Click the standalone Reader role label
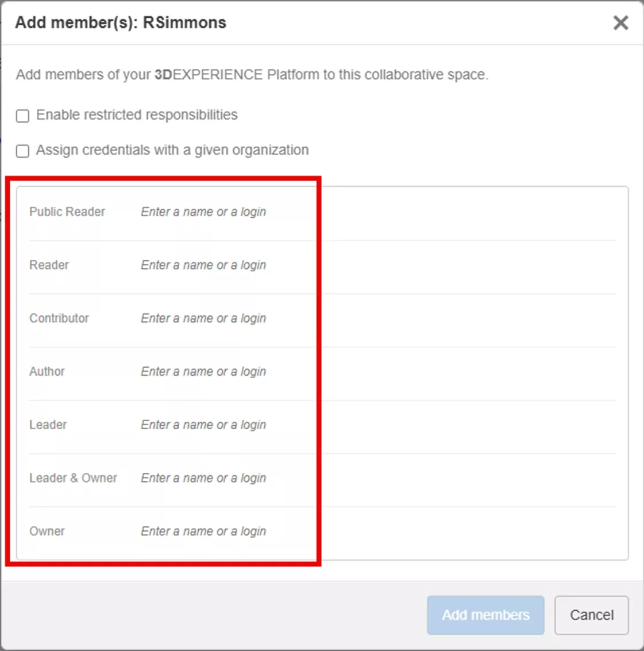Screen dimensions: 644x651 tap(49, 265)
